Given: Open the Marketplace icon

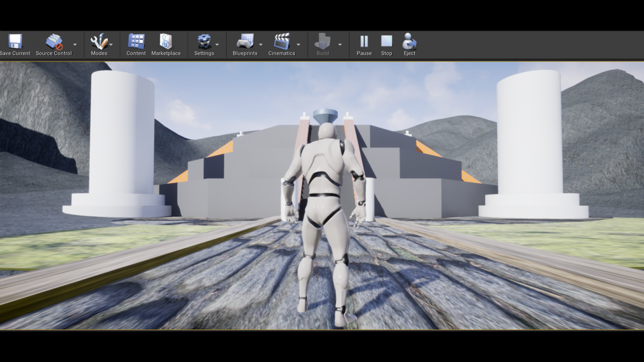Looking at the screenshot, I should (x=166, y=41).
